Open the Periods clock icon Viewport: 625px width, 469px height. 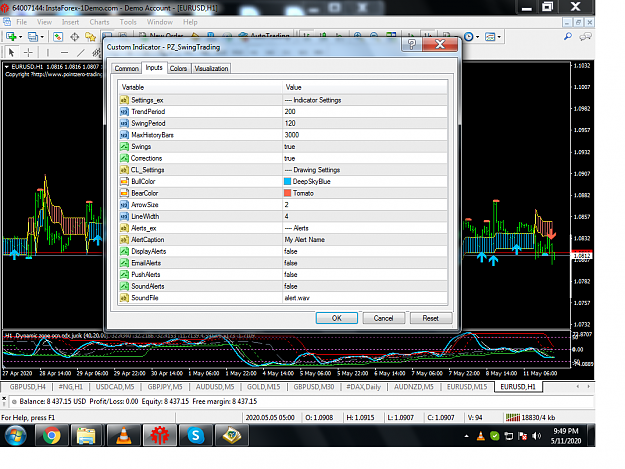tap(469, 37)
